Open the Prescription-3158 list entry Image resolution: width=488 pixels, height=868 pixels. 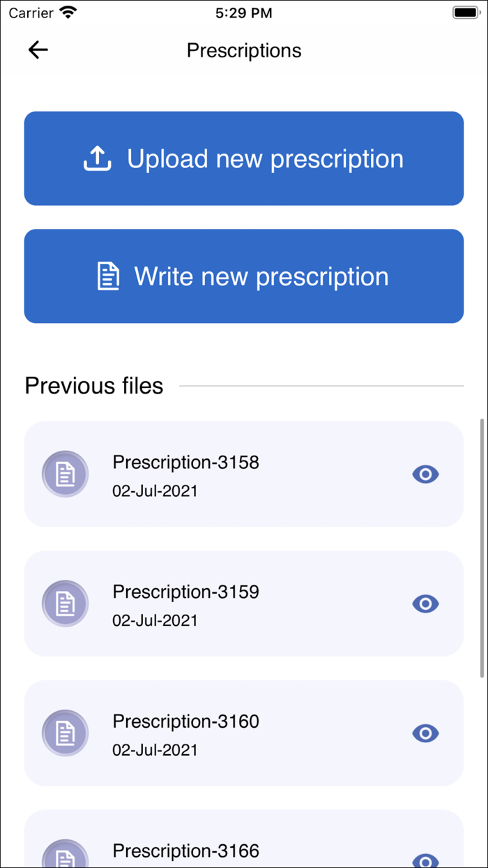pyautogui.click(x=244, y=474)
